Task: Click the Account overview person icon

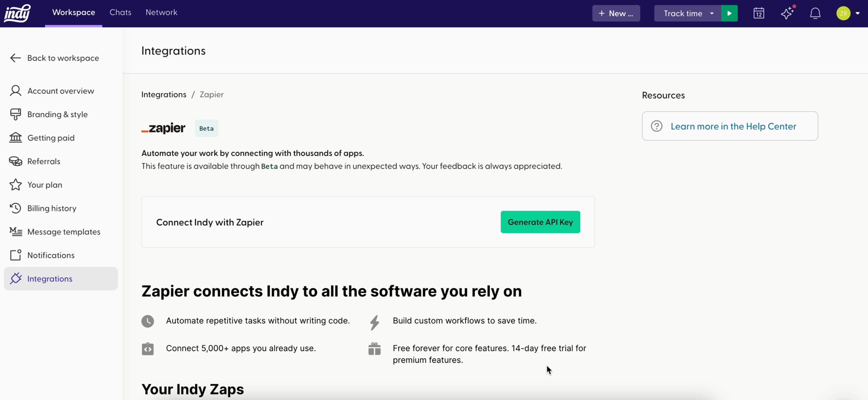Action: click(16, 91)
